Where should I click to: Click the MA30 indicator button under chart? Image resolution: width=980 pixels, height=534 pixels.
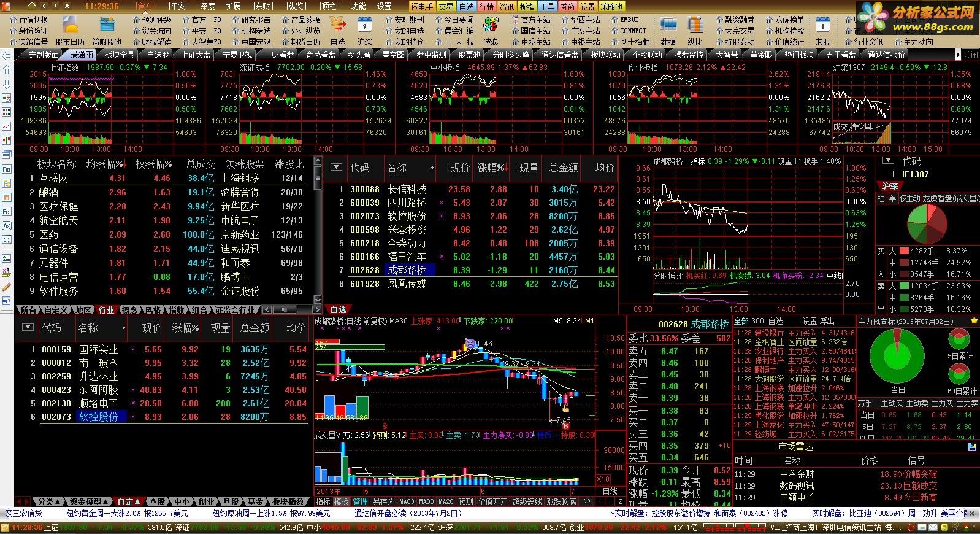click(426, 501)
